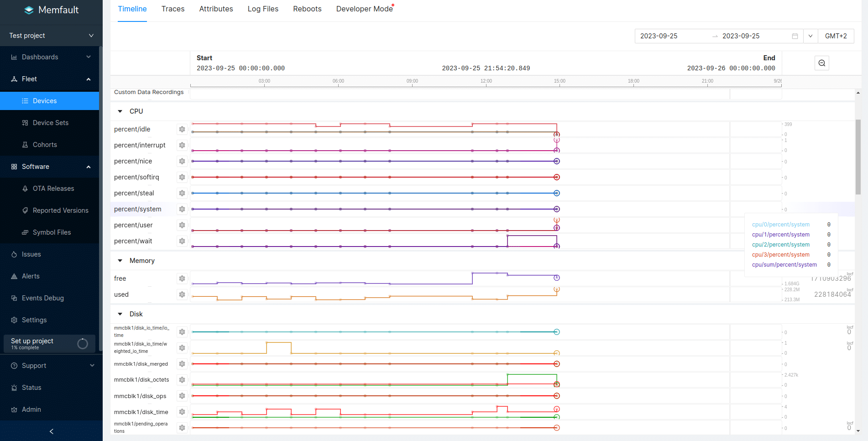Image resolution: width=868 pixels, height=441 pixels.
Task: Select cpu/sum/percent/system in legend tooltip
Action: (x=784, y=265)
